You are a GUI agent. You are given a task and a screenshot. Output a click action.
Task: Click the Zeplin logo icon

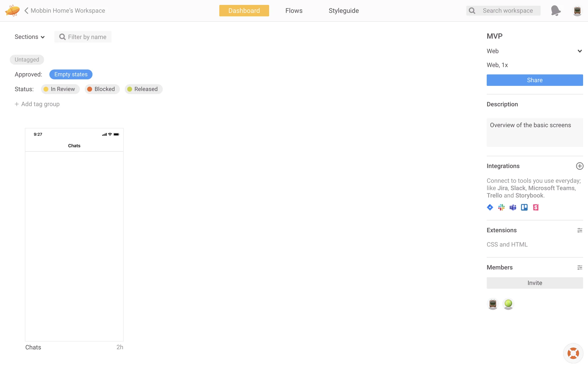click(12, 11)
